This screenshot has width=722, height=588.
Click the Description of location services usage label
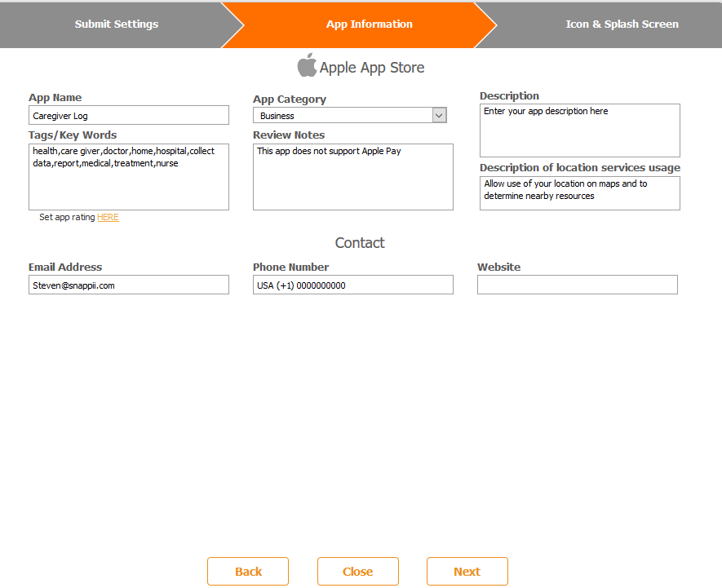[580, 168]
